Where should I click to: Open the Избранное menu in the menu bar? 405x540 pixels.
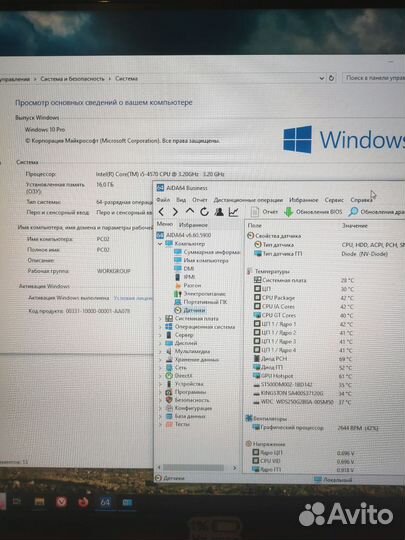304,200
